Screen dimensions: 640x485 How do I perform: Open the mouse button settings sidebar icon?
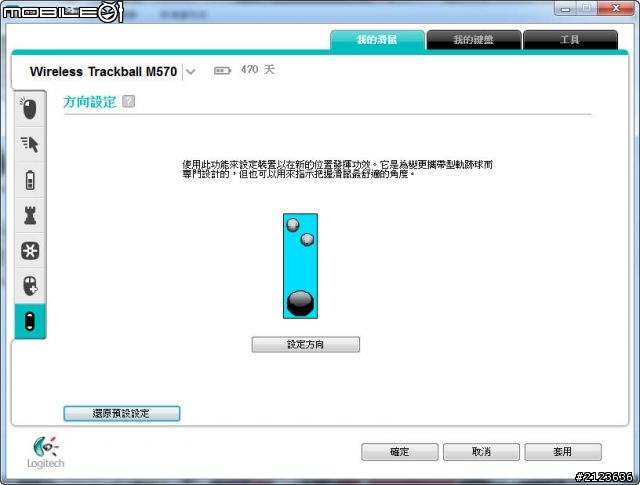(30, 109)
